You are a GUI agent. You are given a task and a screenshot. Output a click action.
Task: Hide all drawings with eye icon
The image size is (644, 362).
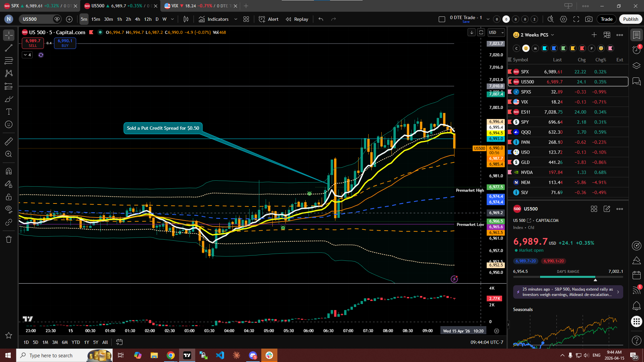pyautogui.click(x=9, y=209)
